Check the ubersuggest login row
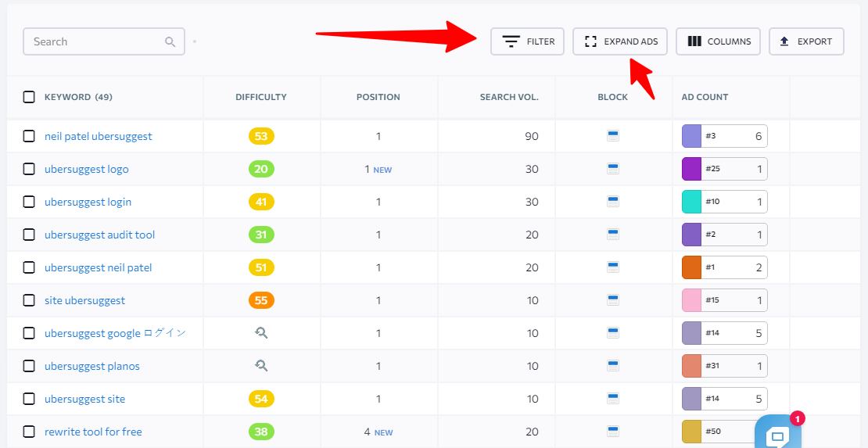 point(29,202)
